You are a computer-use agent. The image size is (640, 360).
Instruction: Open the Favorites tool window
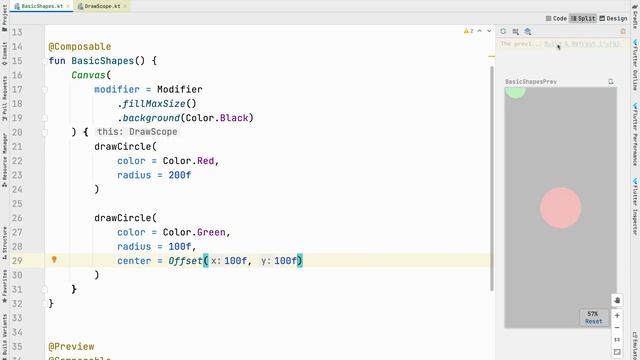click(x=4, y=286)
